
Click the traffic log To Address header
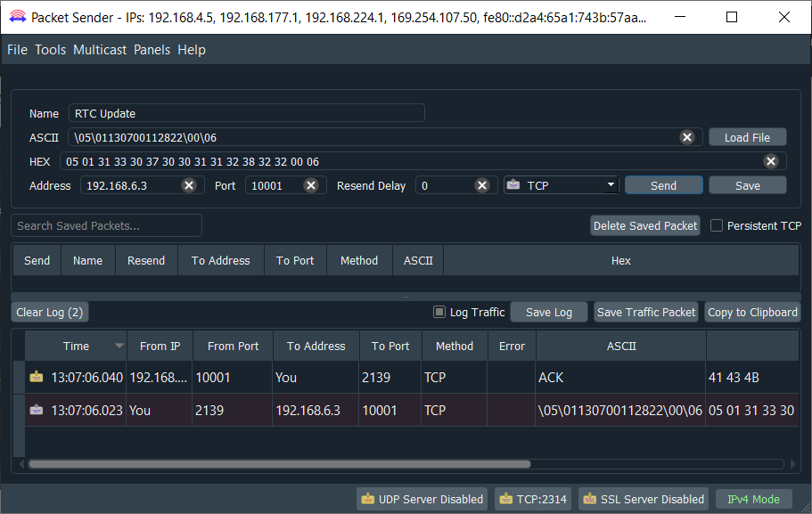(x=316, y=346)
